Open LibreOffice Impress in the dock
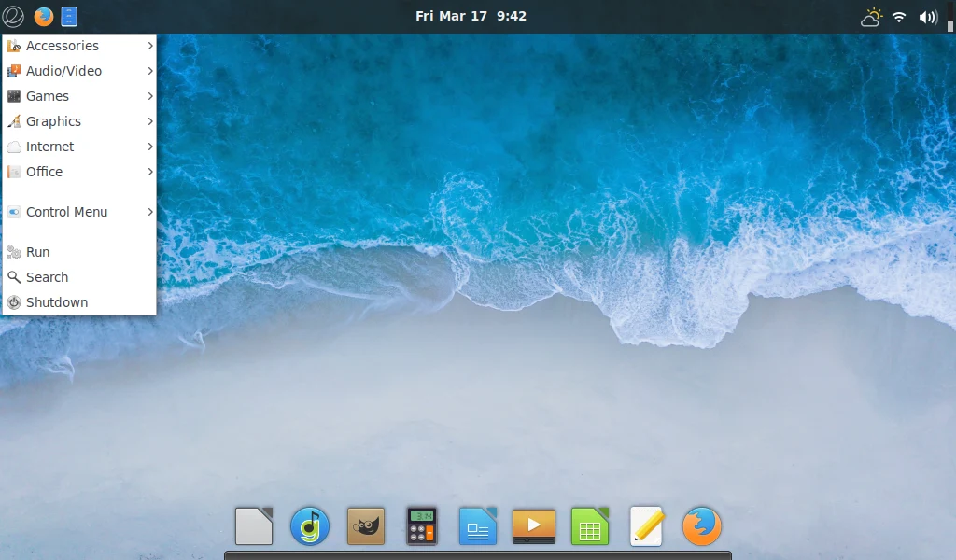 477,525
